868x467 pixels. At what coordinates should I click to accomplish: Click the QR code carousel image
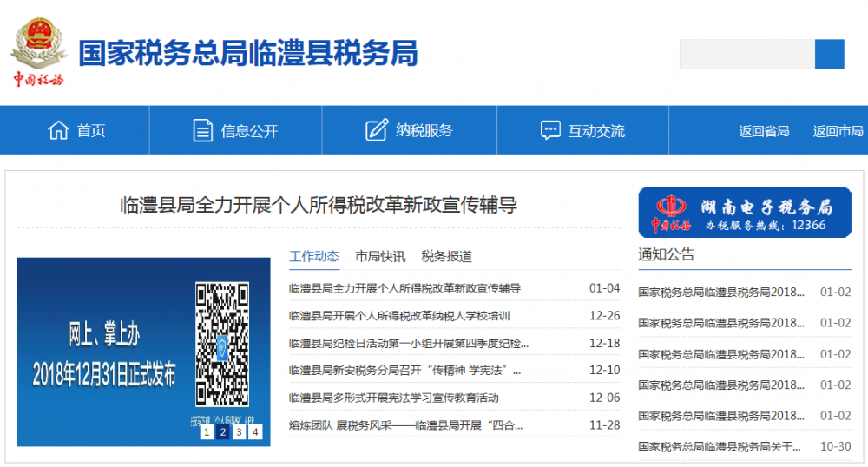(x=143, y=352)
